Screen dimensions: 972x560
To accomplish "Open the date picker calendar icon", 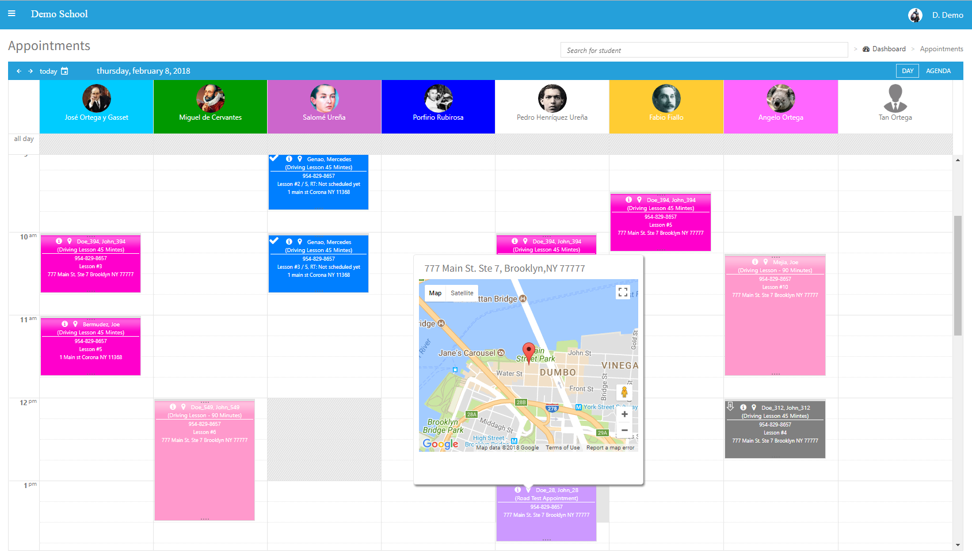I will click(x=64, y=71).
